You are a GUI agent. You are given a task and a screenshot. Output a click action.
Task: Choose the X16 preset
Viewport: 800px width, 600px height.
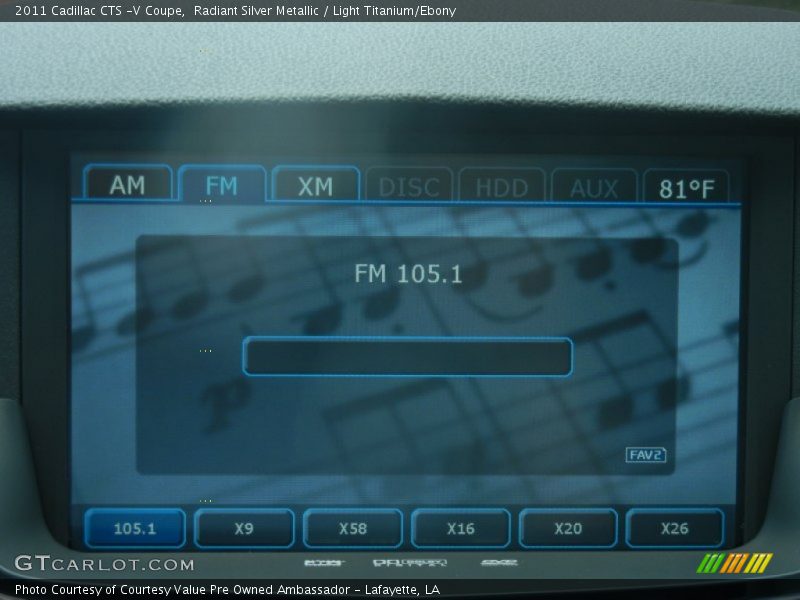[461, 528]
